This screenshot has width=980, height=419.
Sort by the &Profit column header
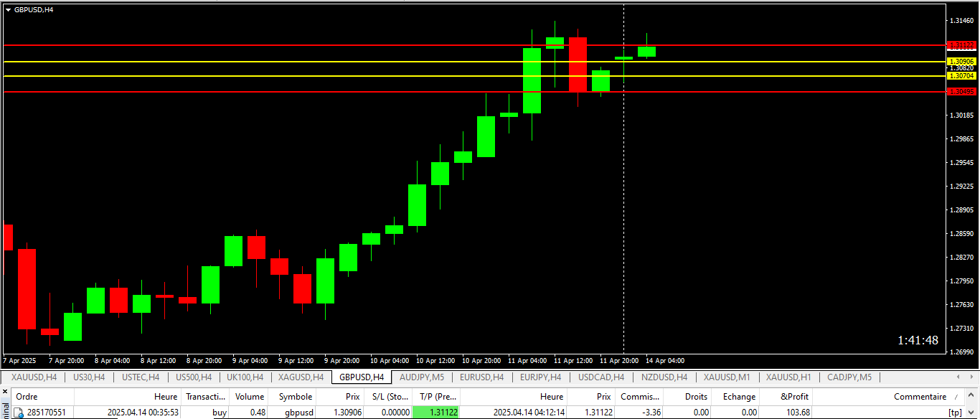[x=786, y=397]
